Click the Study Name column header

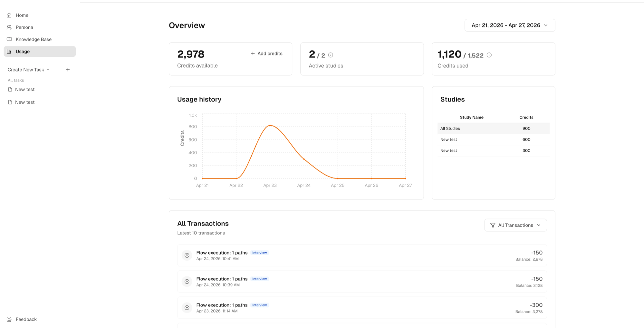tap(472, 117)
